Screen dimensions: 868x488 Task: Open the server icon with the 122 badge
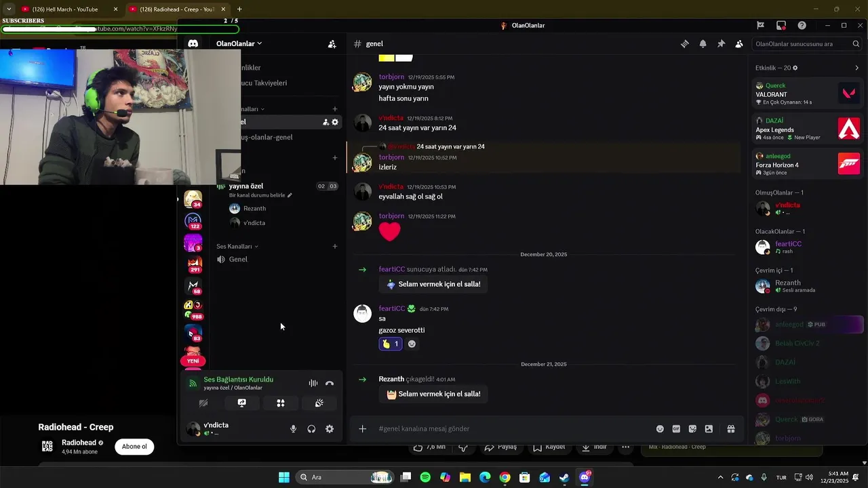coord(193,221)
